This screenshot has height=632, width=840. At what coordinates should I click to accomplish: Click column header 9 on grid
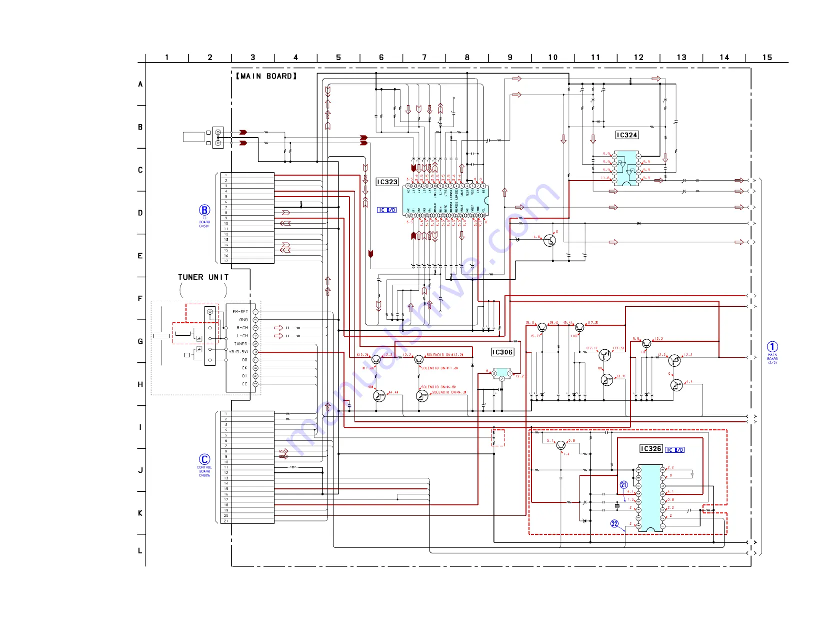coord(510,58)
